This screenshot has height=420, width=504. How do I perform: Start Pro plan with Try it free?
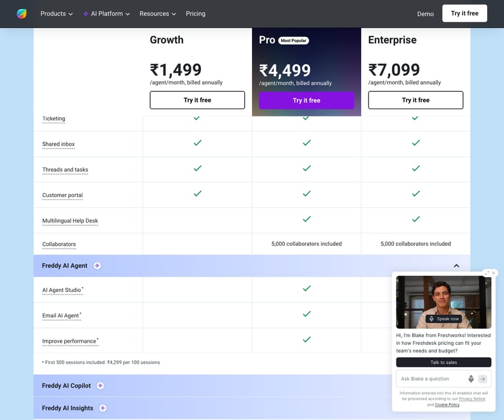[306, 100]
